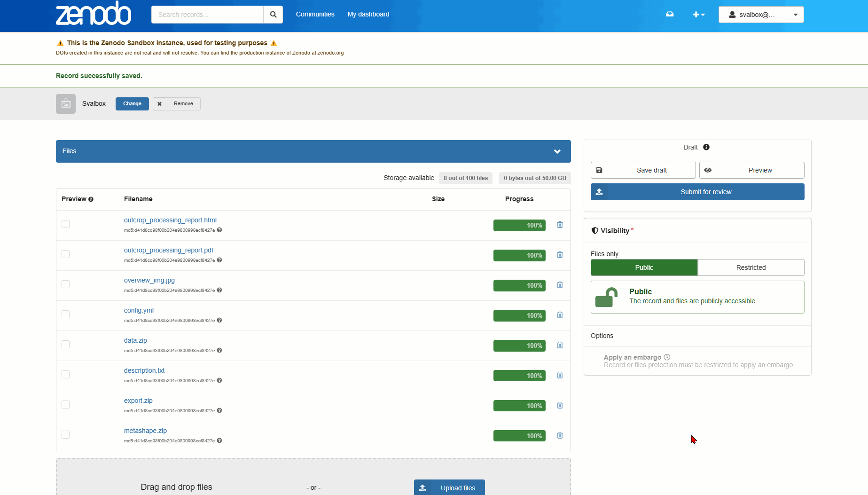Click checksum help icon for outcrop_processing_report.pdf

pyautogui.click(x=219, y=260)
